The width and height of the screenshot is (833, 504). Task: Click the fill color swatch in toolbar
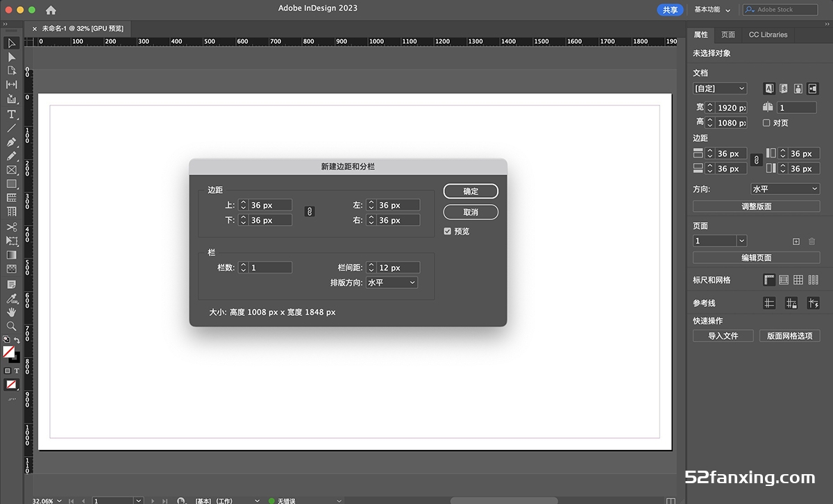coord(8,352)
